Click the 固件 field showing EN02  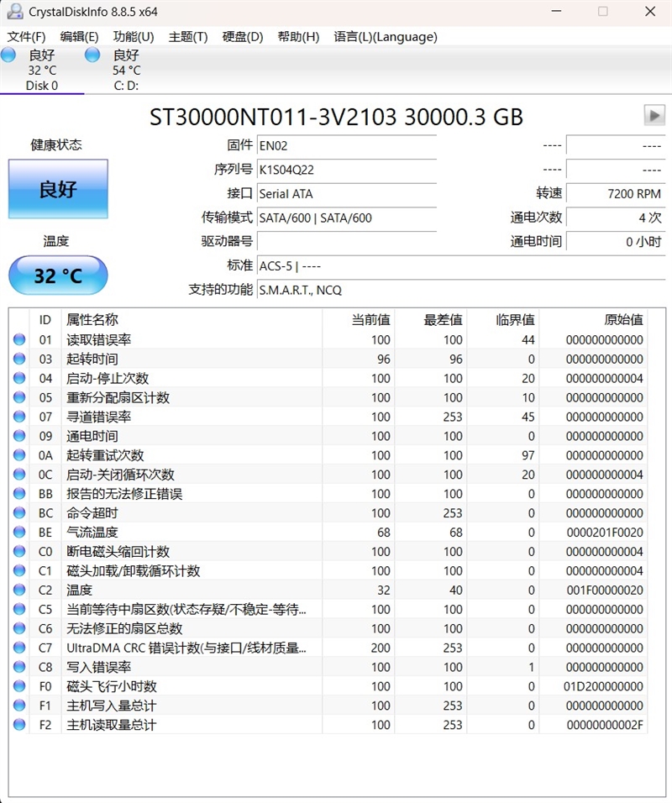[x=347, y=146]
